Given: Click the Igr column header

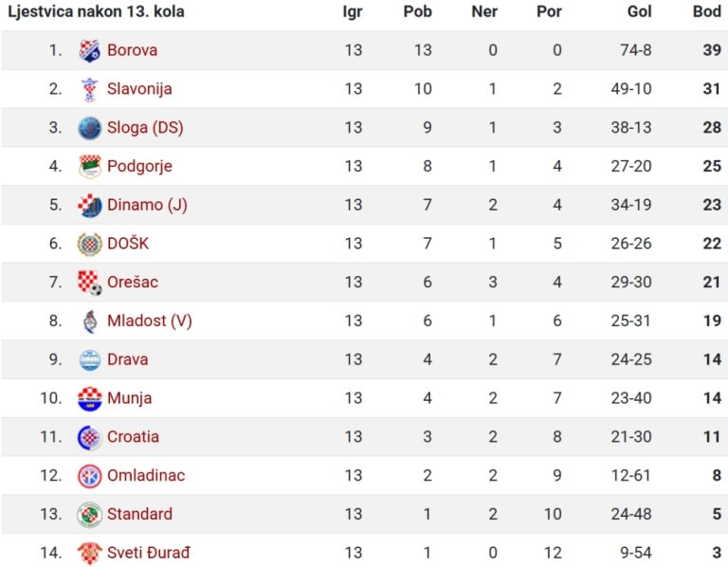Looking at the screenshot, I should (353, 11).
